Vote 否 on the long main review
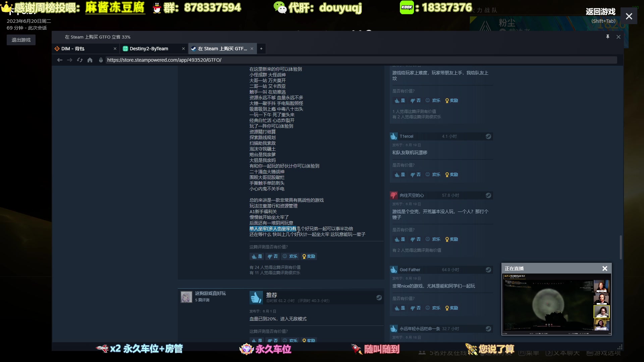This screenshot has height=362, width=644. (x=272, y=256)
